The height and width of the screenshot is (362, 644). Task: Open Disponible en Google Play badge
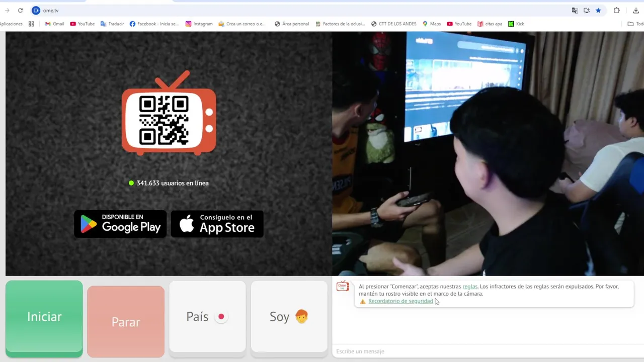click(120, 224)
